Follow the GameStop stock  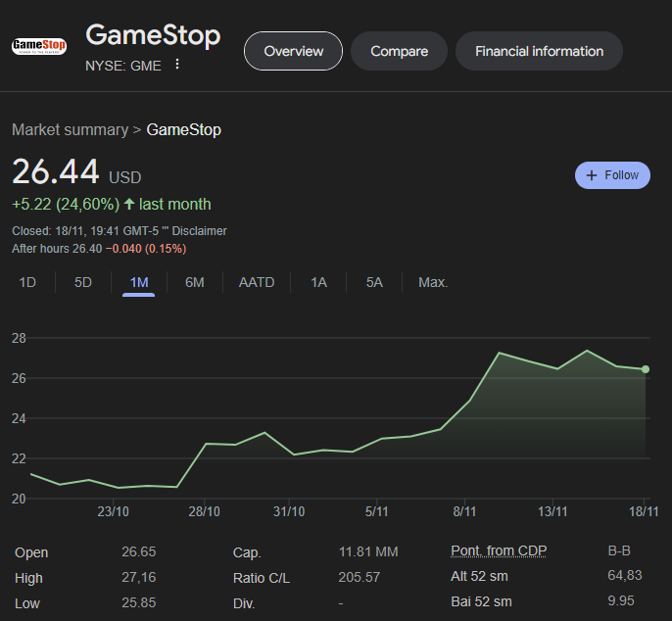(612, 175)
